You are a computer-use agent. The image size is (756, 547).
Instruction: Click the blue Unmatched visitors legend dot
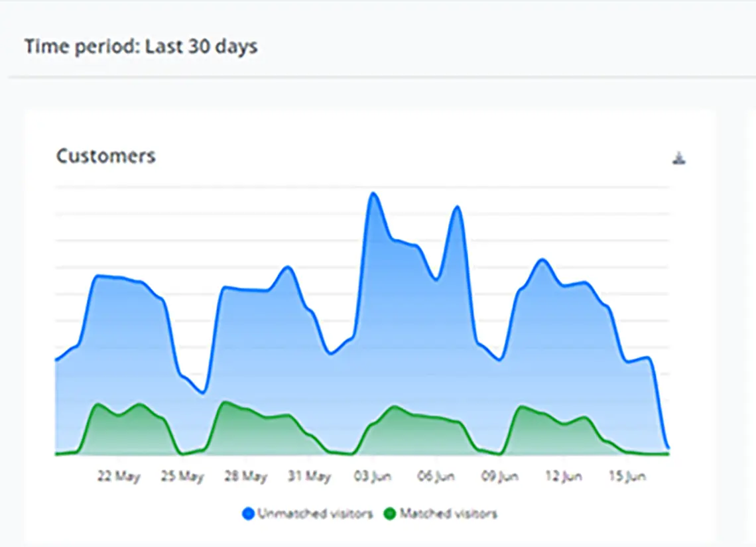[x=248, y=514]
